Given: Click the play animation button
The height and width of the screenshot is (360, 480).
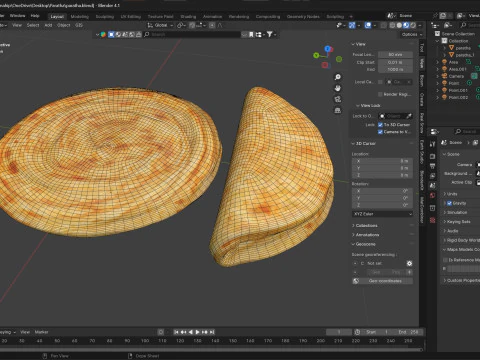Looking at the screenshot, I should click(x=197, y=332).
